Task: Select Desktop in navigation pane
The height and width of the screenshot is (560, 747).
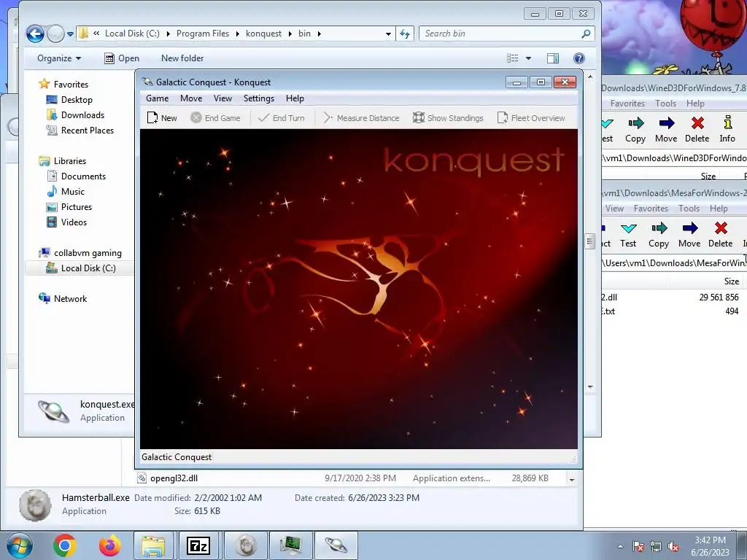Action: tap(76, 99)
